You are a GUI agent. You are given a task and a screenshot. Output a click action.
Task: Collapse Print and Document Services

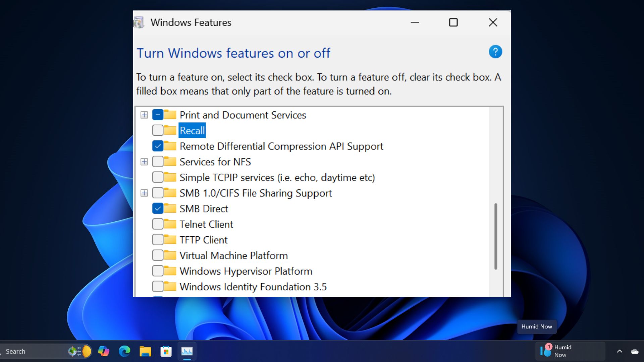click(x=144, y=115)
